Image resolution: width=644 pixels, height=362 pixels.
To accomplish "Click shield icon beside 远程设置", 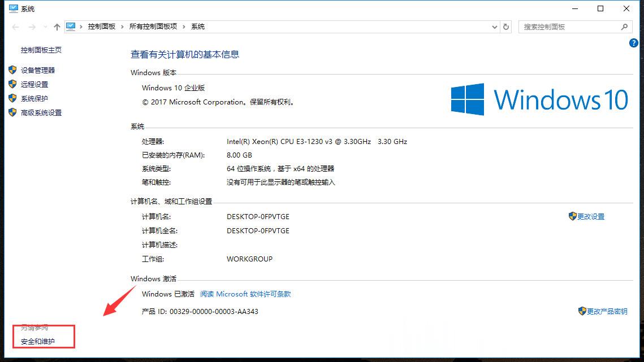I will click(12, 84).
